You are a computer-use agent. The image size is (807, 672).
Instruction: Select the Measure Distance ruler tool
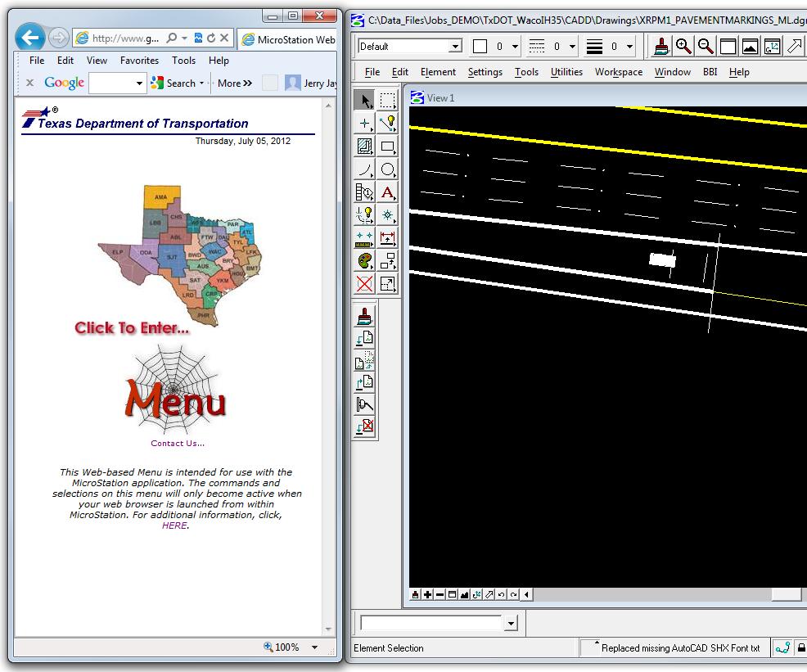364,238
